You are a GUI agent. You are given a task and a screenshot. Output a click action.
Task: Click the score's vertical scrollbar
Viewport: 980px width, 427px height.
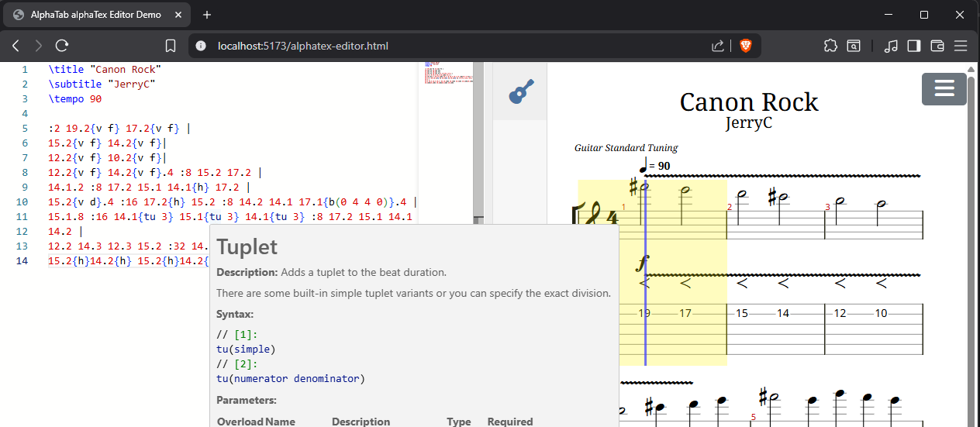click(971, 232)
